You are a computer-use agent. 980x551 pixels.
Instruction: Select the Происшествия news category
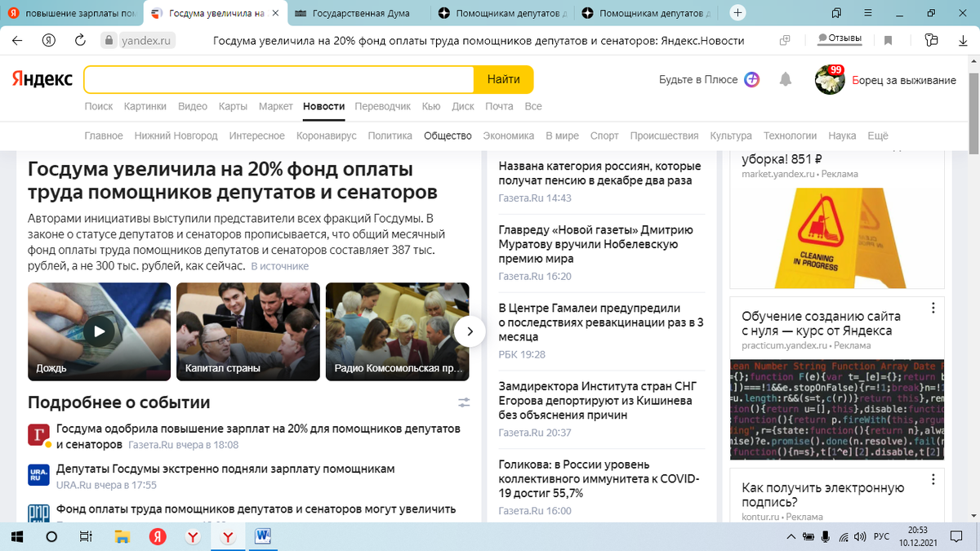point(665,136)
